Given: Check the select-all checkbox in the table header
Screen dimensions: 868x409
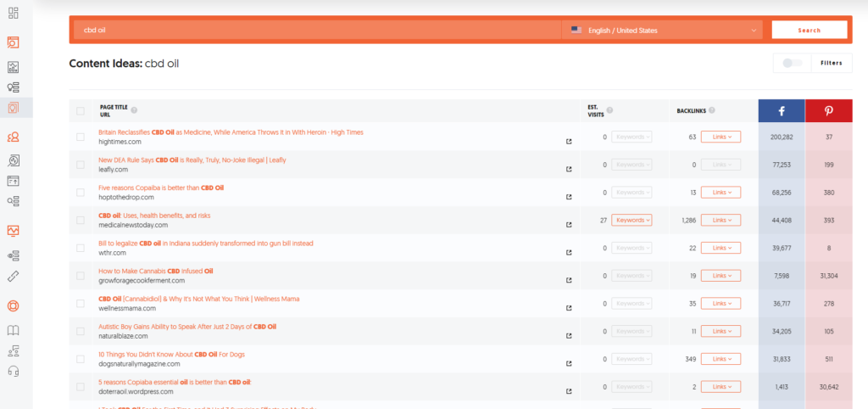Looking at the screenshot, I should [81, 110].
